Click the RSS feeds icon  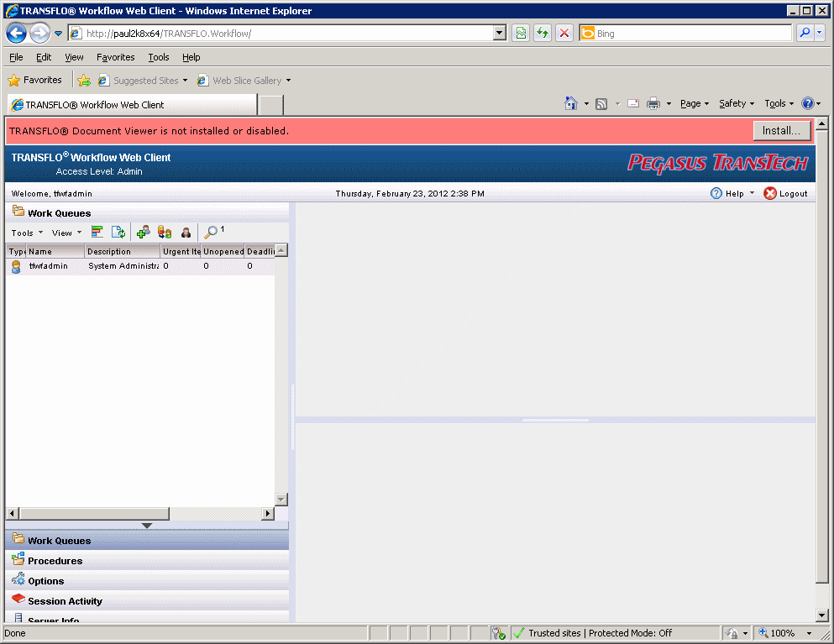(601, 103)
